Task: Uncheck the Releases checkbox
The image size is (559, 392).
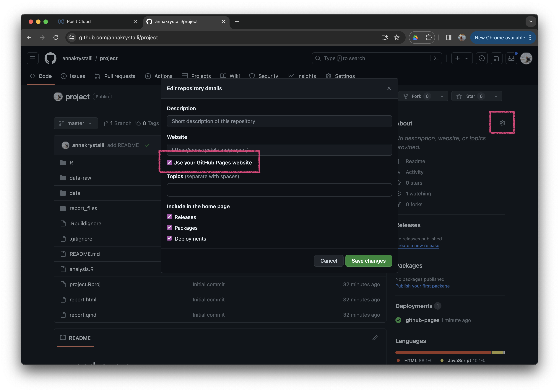Action: tap(169, 217)
